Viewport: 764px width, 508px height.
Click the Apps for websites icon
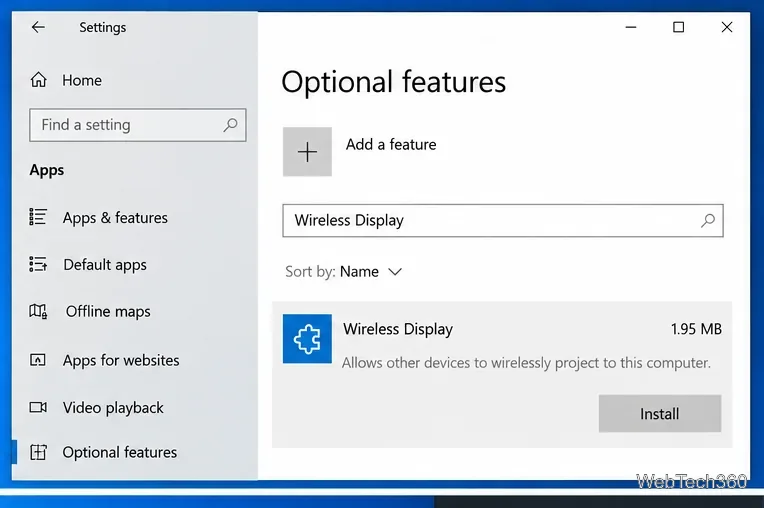coord(38,360)
